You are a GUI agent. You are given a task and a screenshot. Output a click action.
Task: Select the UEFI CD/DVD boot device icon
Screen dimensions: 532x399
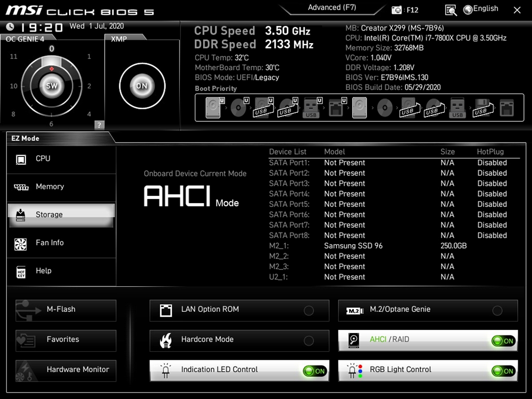tap(239, 107)
